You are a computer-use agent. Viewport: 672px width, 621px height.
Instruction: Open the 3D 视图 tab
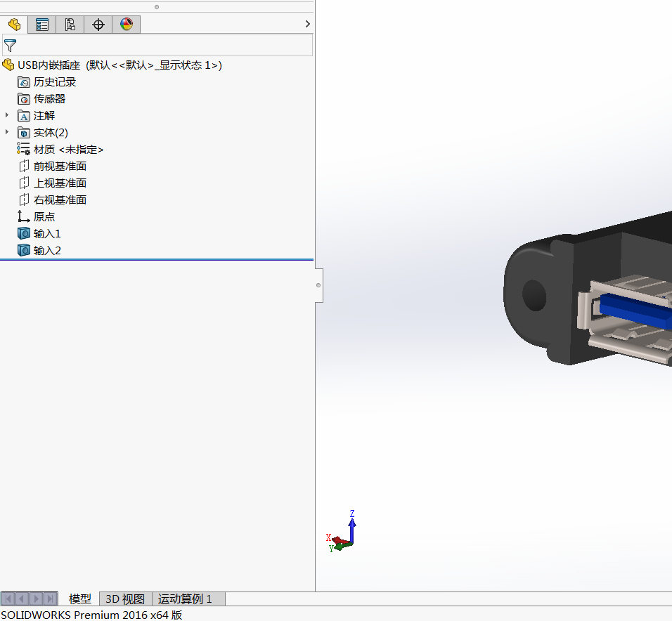125,599
